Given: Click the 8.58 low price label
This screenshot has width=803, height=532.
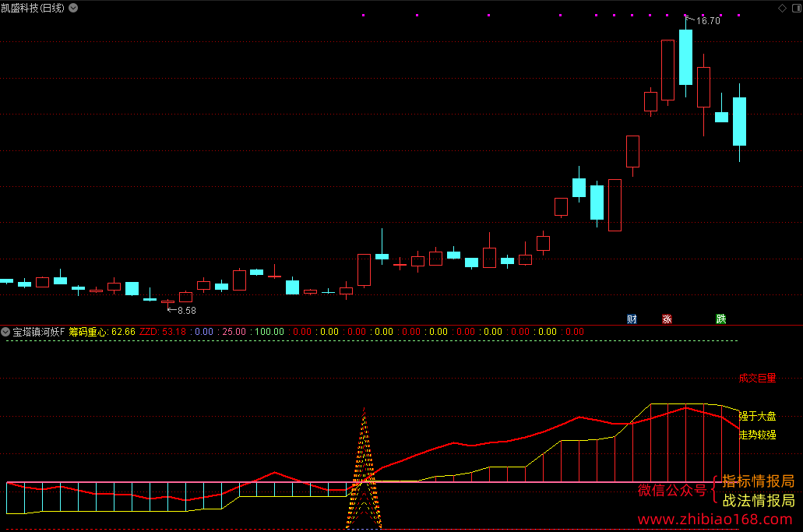Looking at the screenshot, I should click(187, 311).
